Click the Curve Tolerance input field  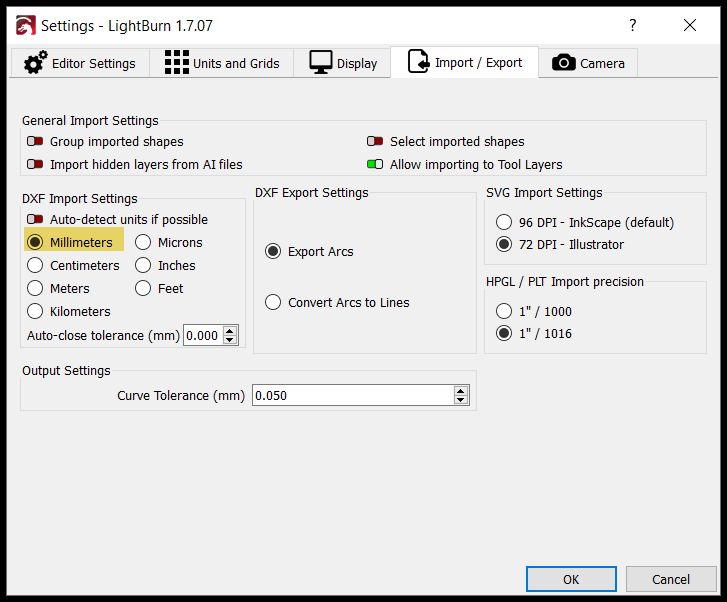point(353,395)
